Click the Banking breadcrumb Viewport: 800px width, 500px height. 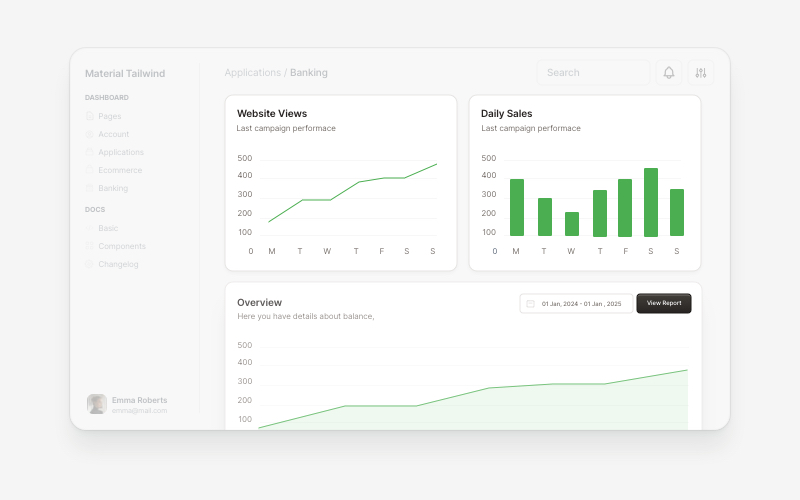click(309, 72)
